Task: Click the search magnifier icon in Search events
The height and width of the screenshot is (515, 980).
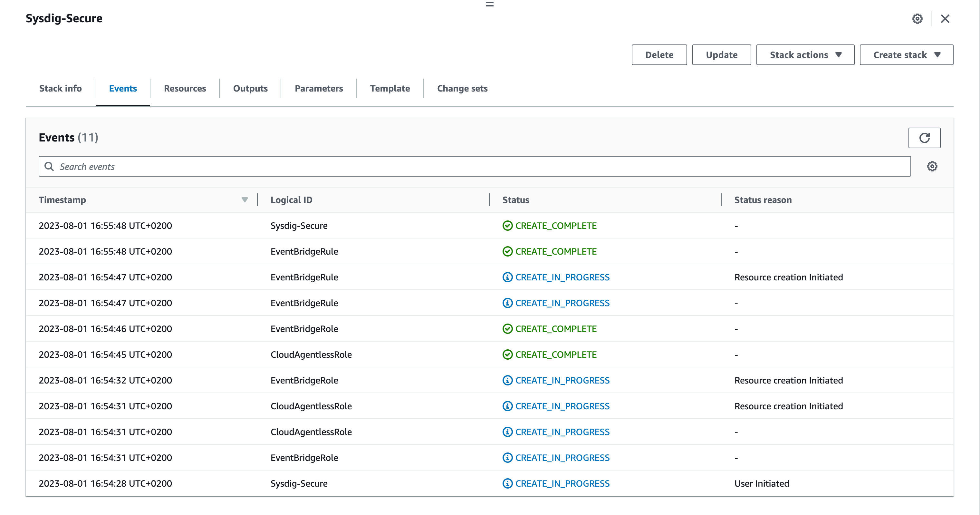Action: tap(49, 166)
